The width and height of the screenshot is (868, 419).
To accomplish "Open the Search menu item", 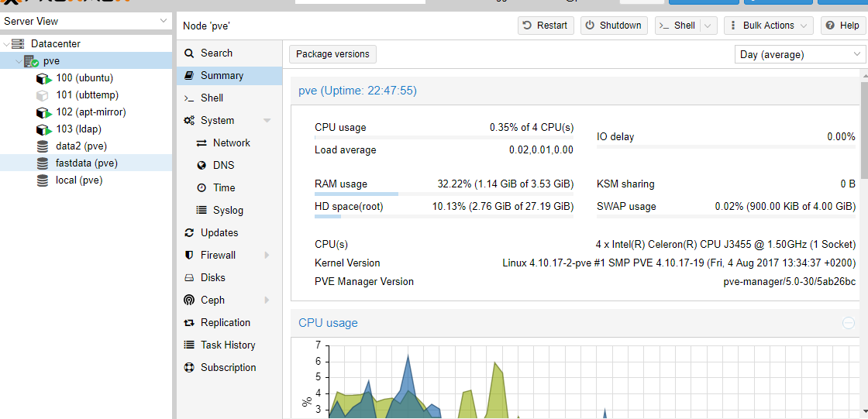I will (x=229, y=53).
